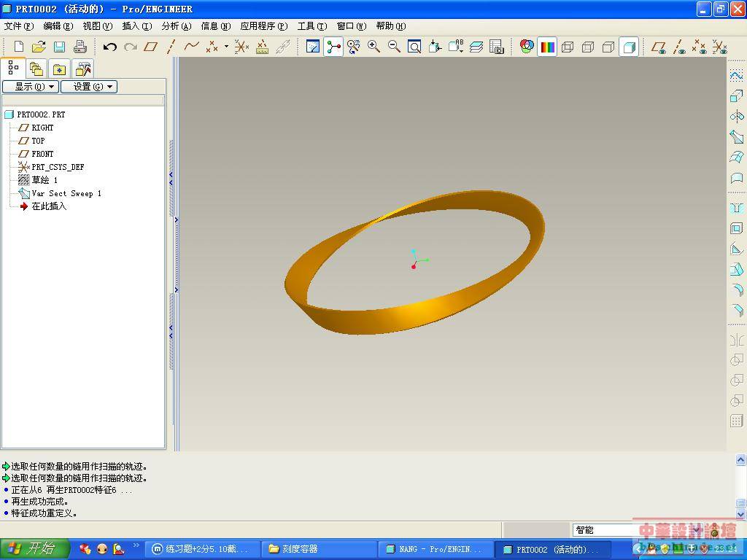Undo the last action

pyautogui.click(x=110, y=47)
